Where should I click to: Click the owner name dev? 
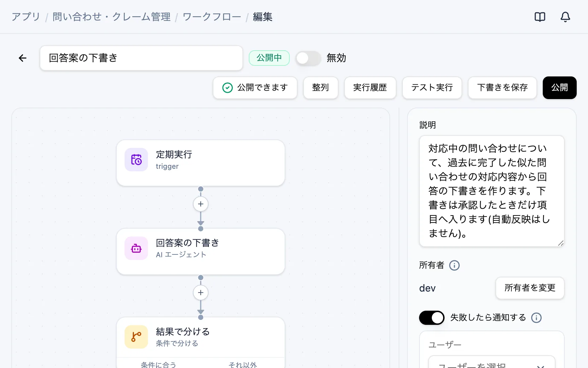pyautogui.click(x=427, y=288)
